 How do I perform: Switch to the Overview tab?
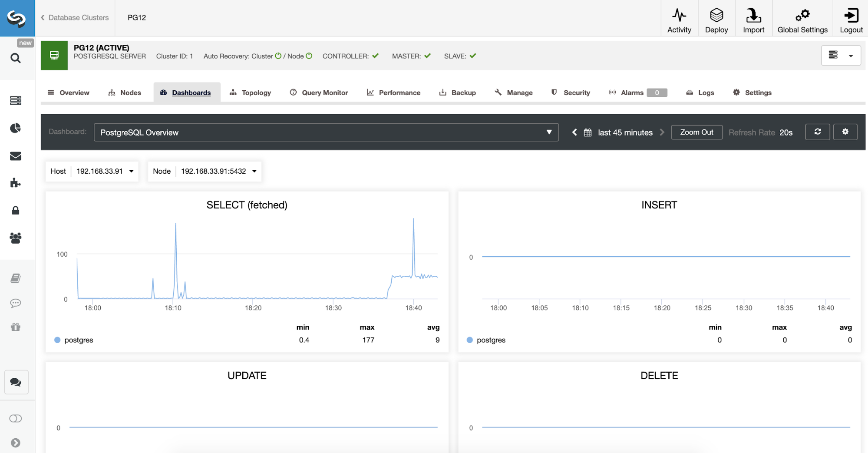click(69, 93)
